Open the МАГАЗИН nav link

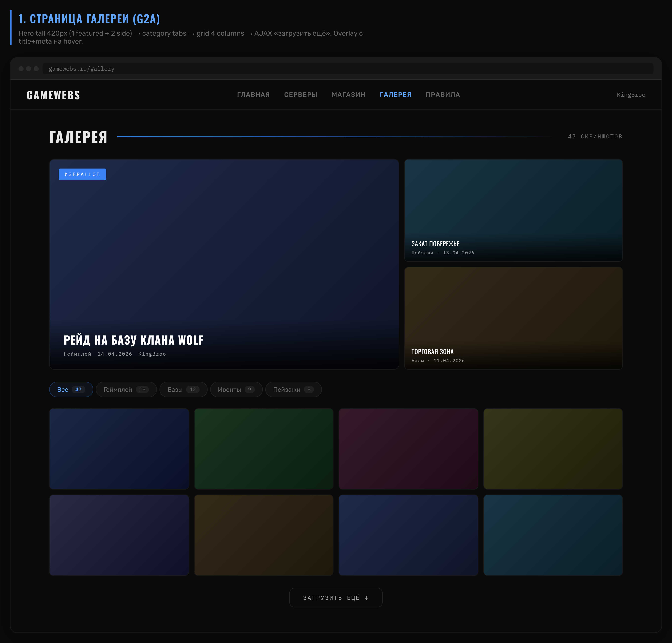click(349, 95)
